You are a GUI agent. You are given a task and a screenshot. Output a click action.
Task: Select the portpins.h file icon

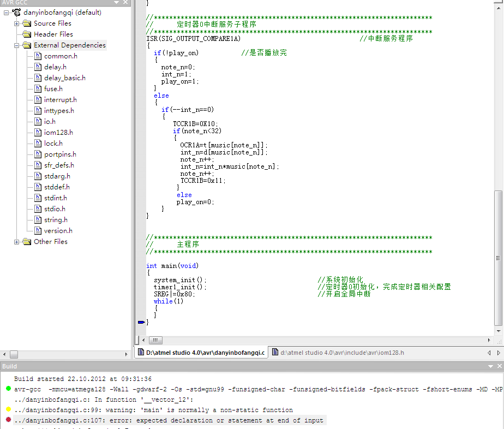38,154
